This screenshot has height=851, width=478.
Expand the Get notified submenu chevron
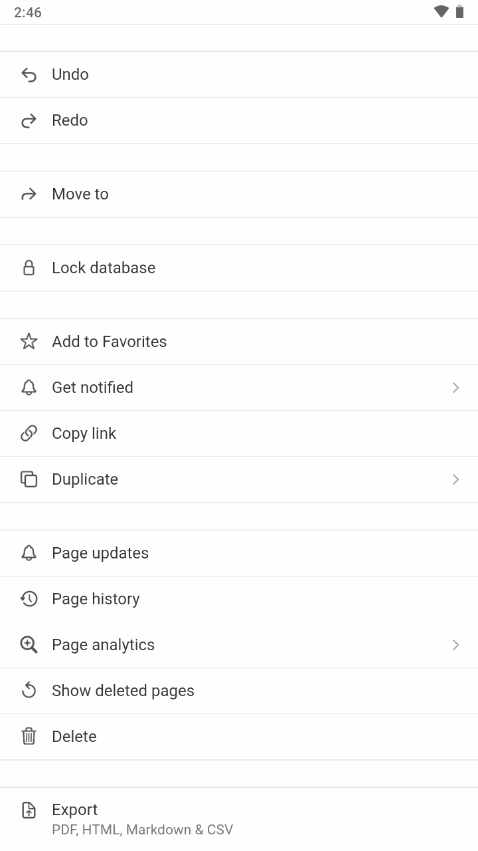[456, 388]
